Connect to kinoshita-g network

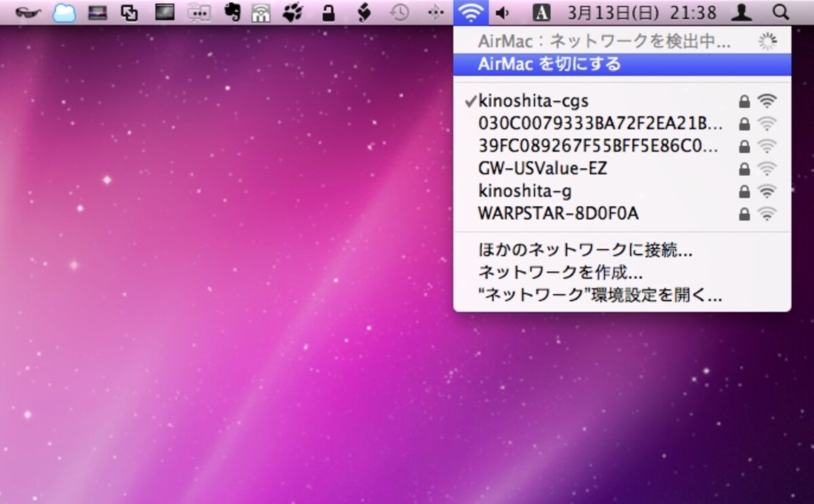(x=622, y=191)
